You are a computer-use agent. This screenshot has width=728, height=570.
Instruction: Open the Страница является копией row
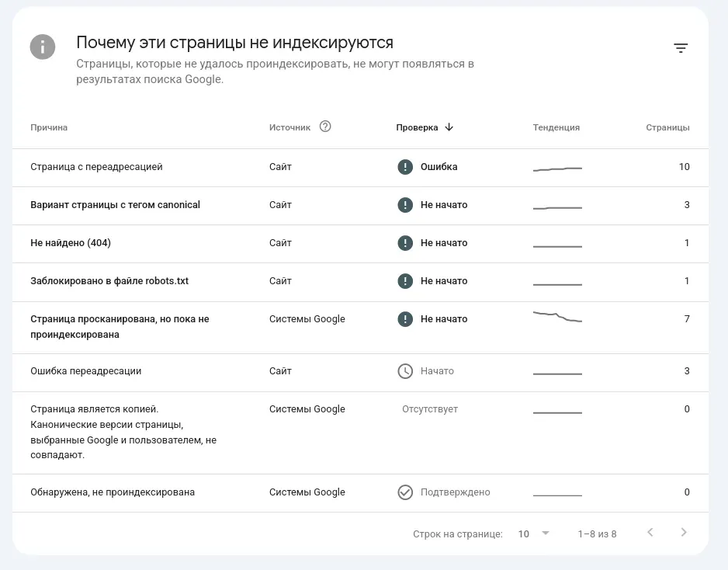tap(360, 433)
